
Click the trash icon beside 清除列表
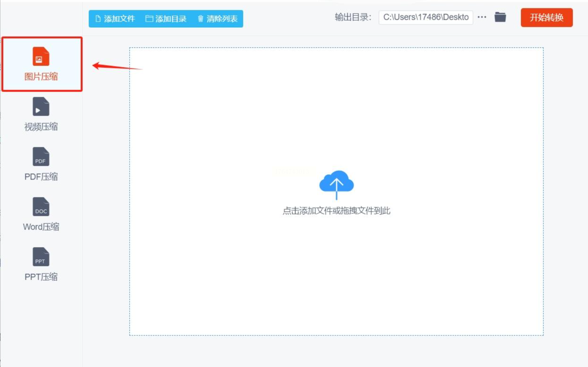[200, 19]
